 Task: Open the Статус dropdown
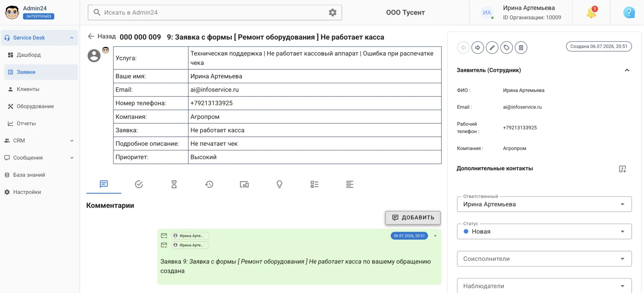(544, 231)
